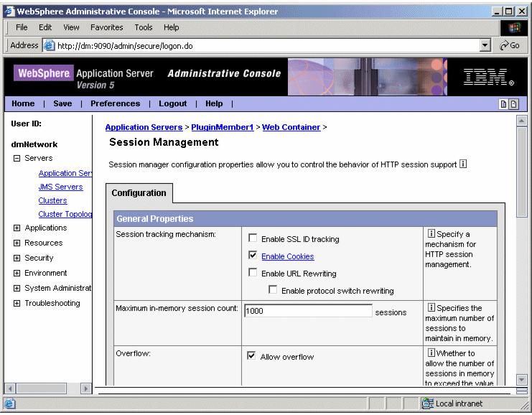Follow the PluginMember1 breadcrumb link

coord(223,127)
